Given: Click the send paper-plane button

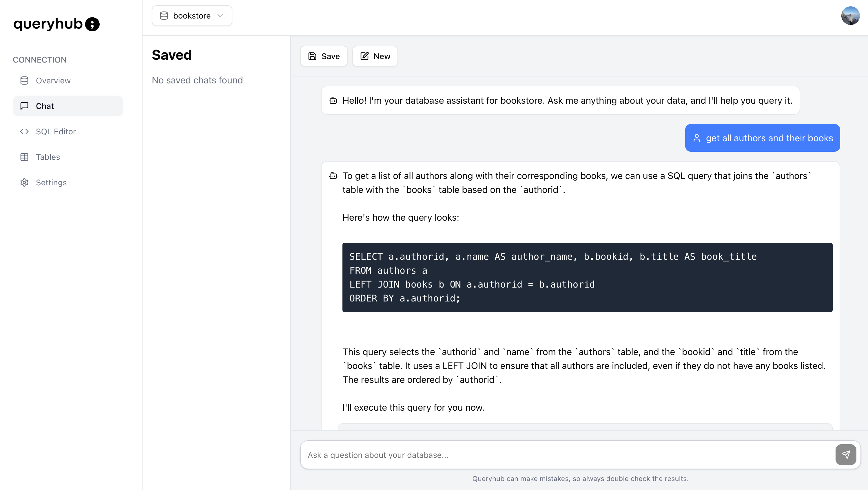Looking at the screenshot, I should pyautogui.click(x=846, y=454).
